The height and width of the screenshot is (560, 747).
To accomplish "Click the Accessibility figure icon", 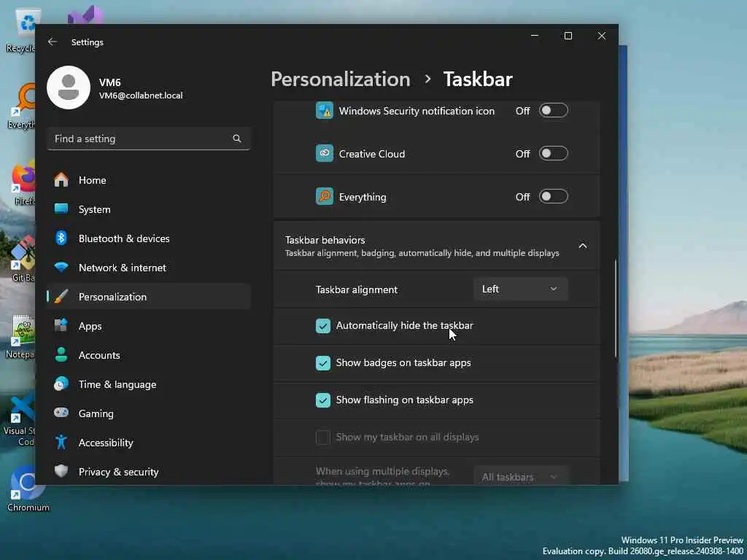I will 61,442.
